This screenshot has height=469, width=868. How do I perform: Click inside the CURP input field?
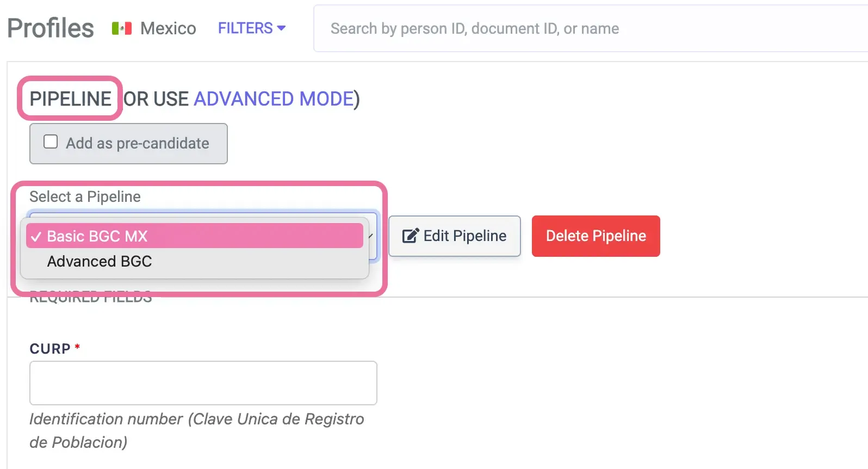(x=203, y=382)
